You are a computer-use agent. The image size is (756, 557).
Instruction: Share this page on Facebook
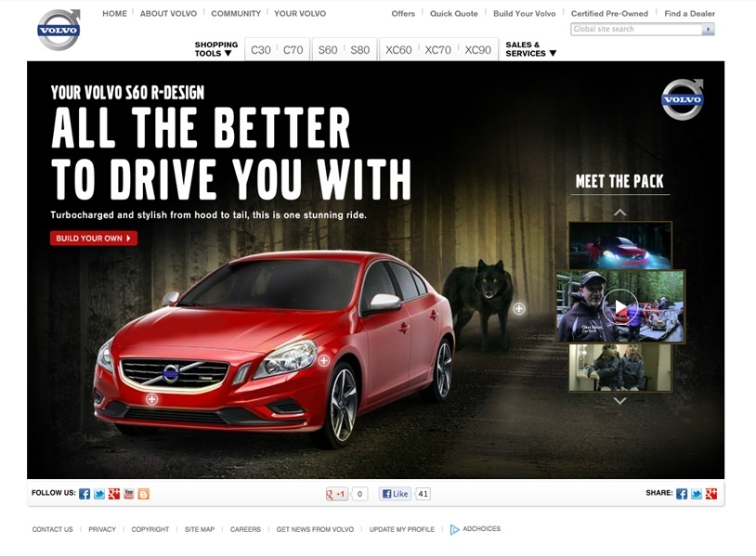pos(682,493)
